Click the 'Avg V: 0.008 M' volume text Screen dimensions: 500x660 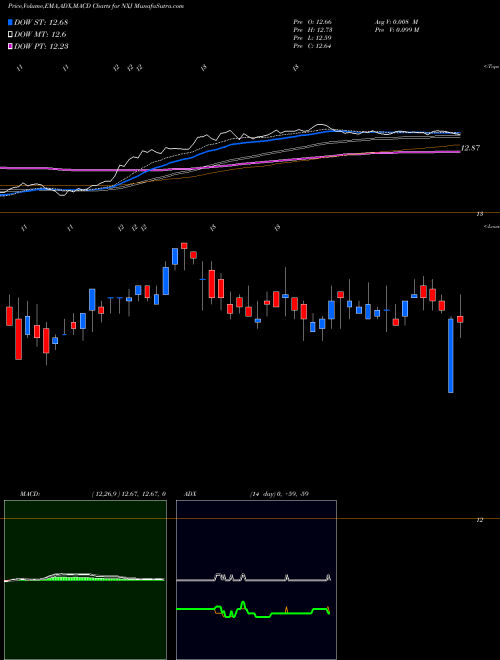click(396, 22)
